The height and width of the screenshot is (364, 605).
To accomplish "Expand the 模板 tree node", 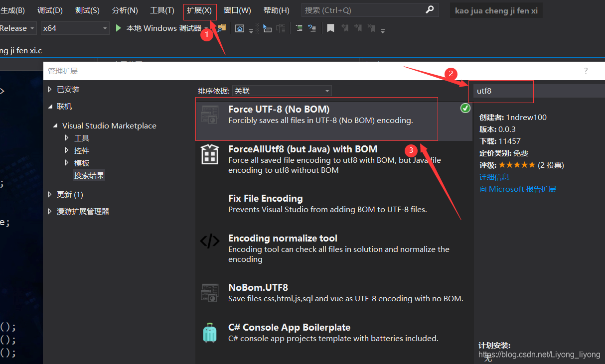I will coord(67,163).
